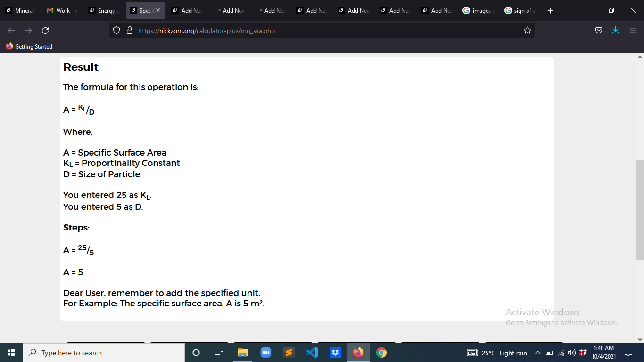Open Sublime Text from the taskbar
Viewport: 644px width, 362px height.
[289, 353]
